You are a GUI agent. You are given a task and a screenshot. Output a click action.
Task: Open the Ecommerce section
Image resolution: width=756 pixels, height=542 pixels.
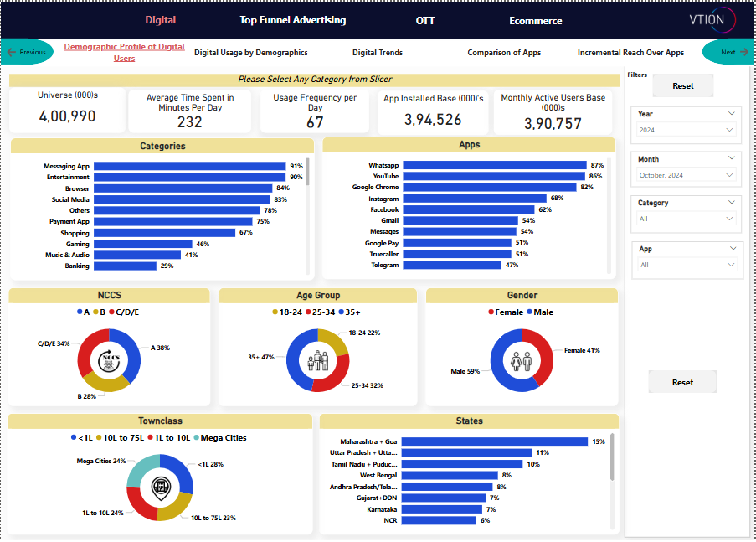[x=535, y=20]
